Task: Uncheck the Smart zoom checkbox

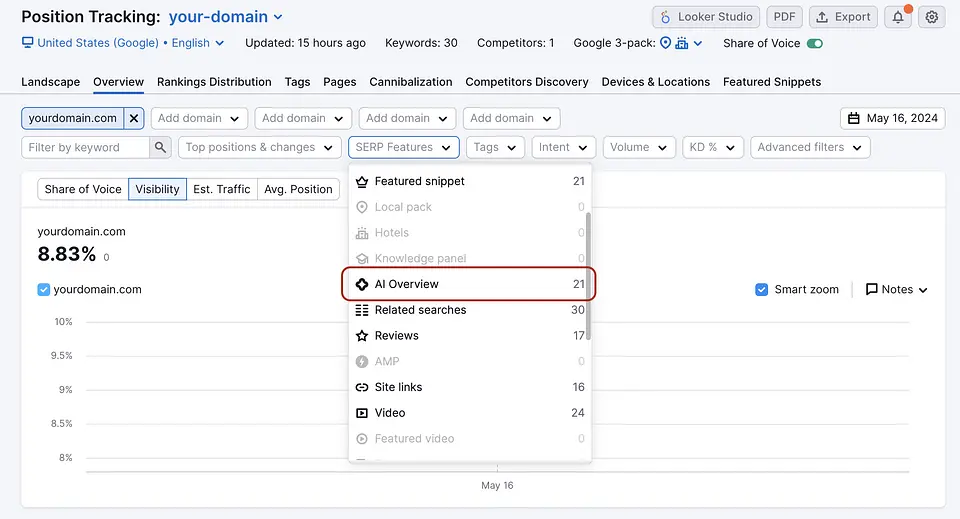Action: tap(762, 289)
